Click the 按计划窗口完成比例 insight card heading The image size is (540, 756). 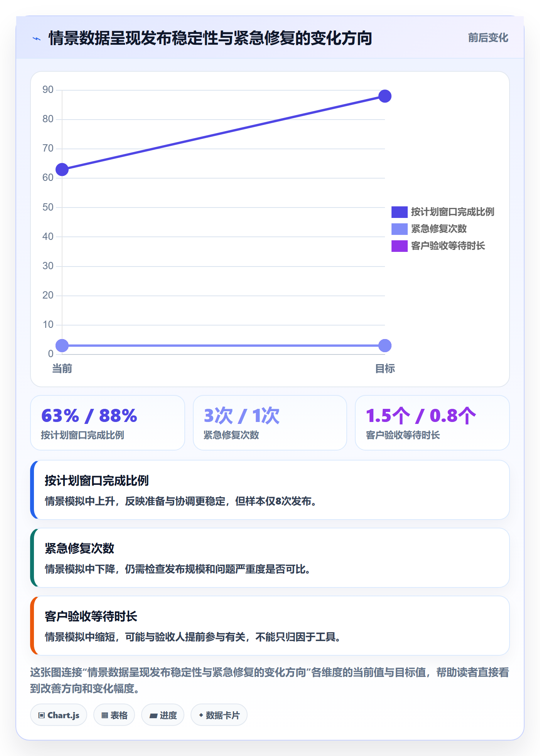[97, 481]
